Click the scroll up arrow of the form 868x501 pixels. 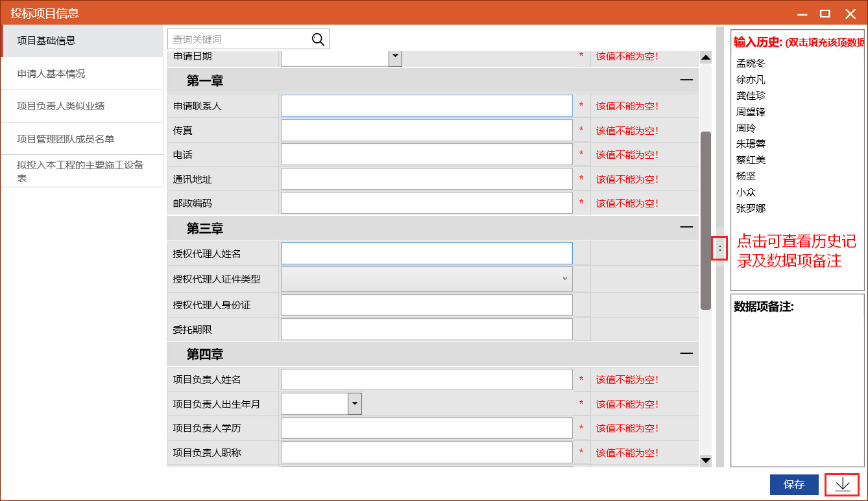click(706, 58)
